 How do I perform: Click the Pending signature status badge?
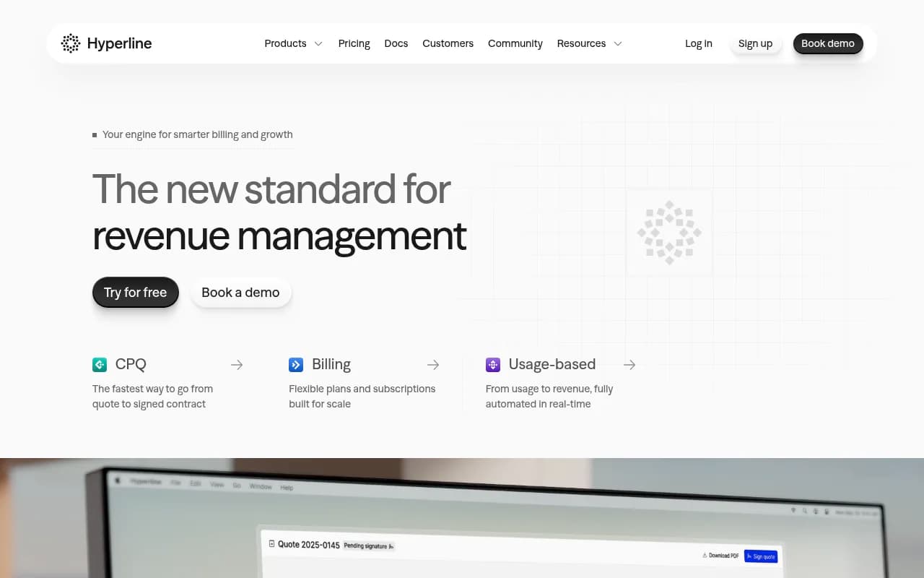[369, 546]
